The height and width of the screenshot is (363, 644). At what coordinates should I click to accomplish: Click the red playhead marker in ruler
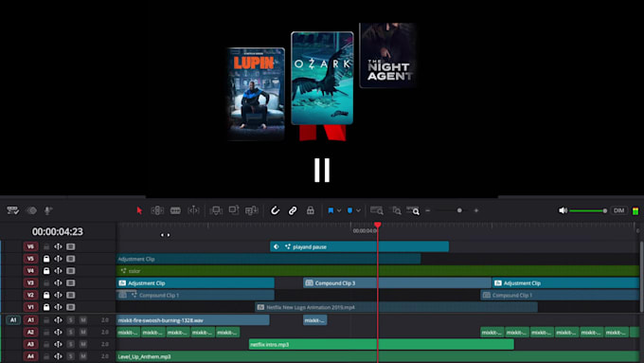click(378, 225)
